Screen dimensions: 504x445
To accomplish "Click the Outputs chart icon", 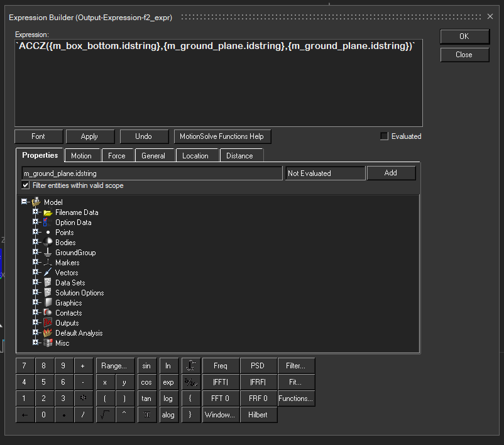I will pos(48,322).
